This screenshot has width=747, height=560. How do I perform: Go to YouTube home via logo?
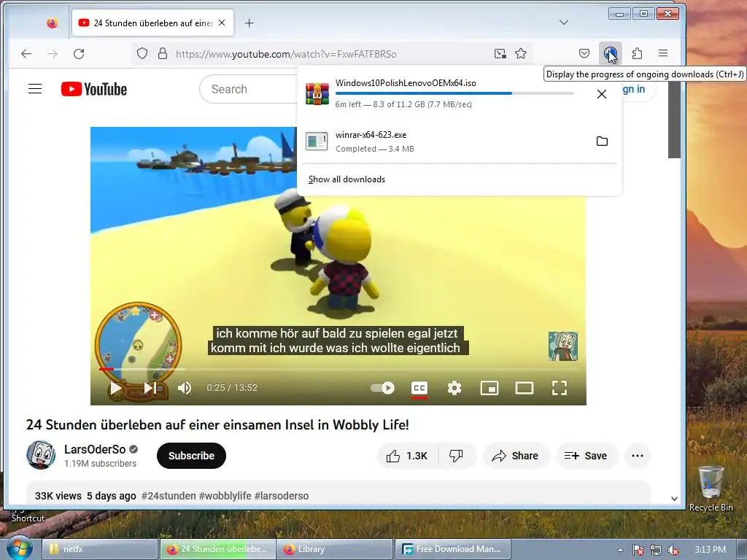tap(94, 89)
